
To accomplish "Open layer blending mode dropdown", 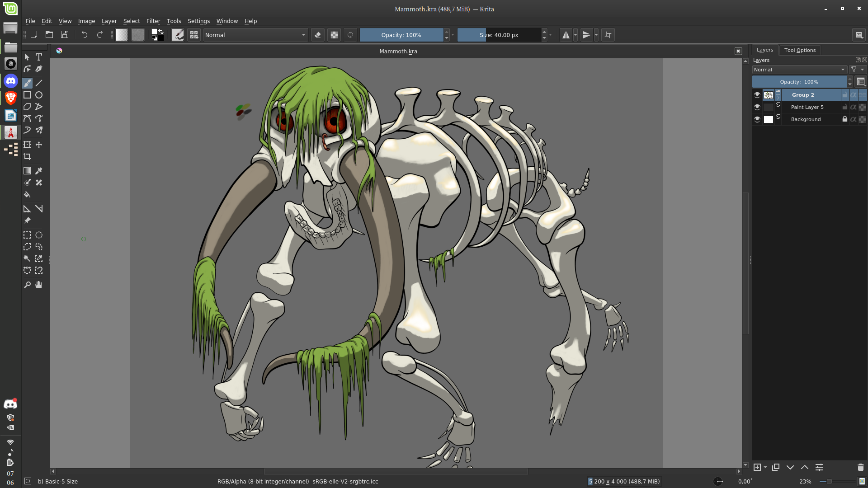I will click(x=799, y=70).
